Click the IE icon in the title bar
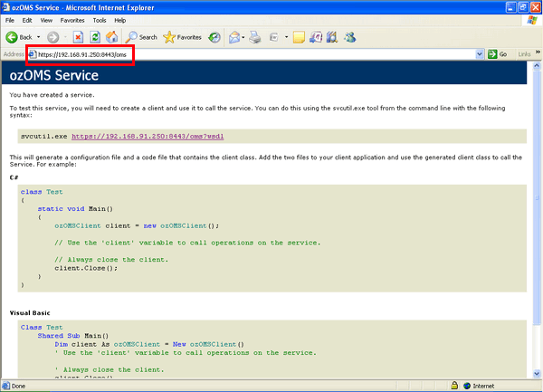 point(5,7)
